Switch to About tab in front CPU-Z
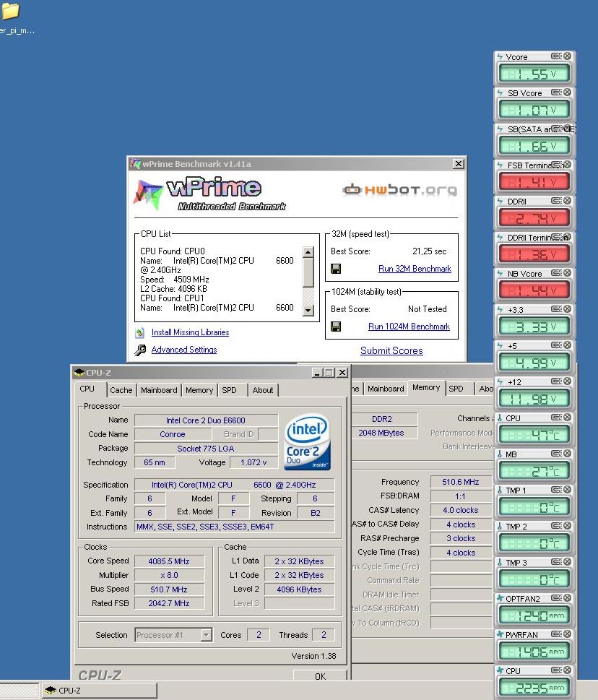The width and height of the screenshot is (598, 700). pyautogui.click(x=263, y=390)
